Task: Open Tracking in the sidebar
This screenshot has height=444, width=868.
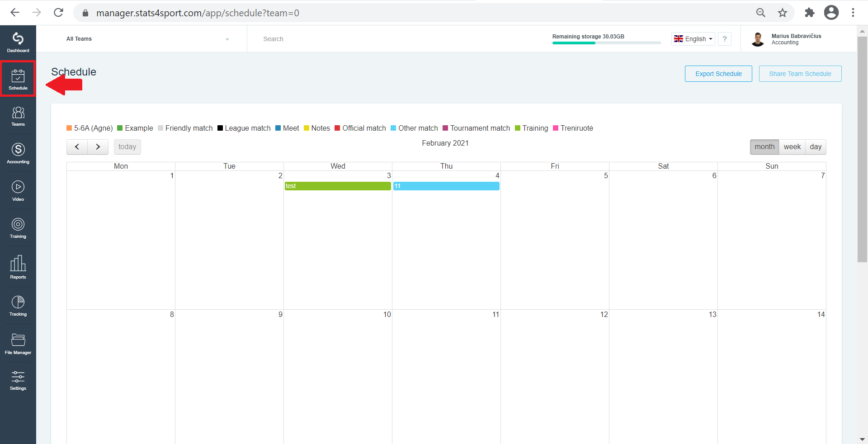Action: click(x=18, y=306)
